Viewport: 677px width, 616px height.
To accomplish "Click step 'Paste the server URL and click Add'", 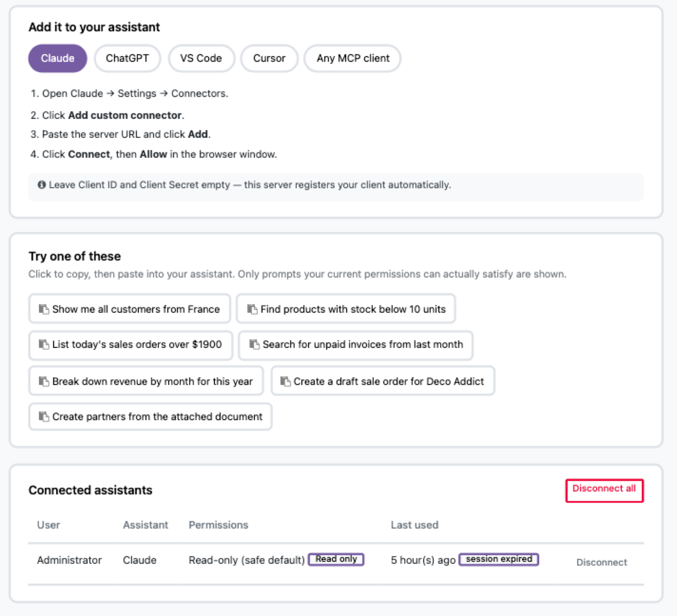I will click(x=120, y=134).
